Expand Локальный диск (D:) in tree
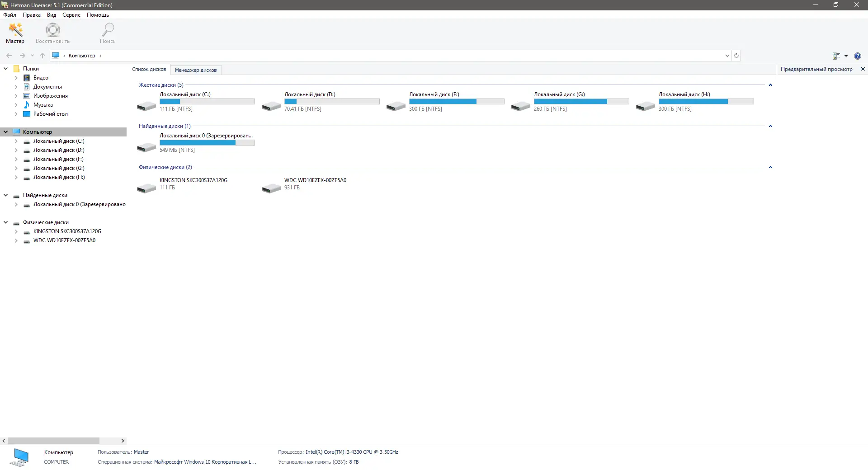Image resolution: width=868 pixels, height=470 pixels. [x=16, y=150]
